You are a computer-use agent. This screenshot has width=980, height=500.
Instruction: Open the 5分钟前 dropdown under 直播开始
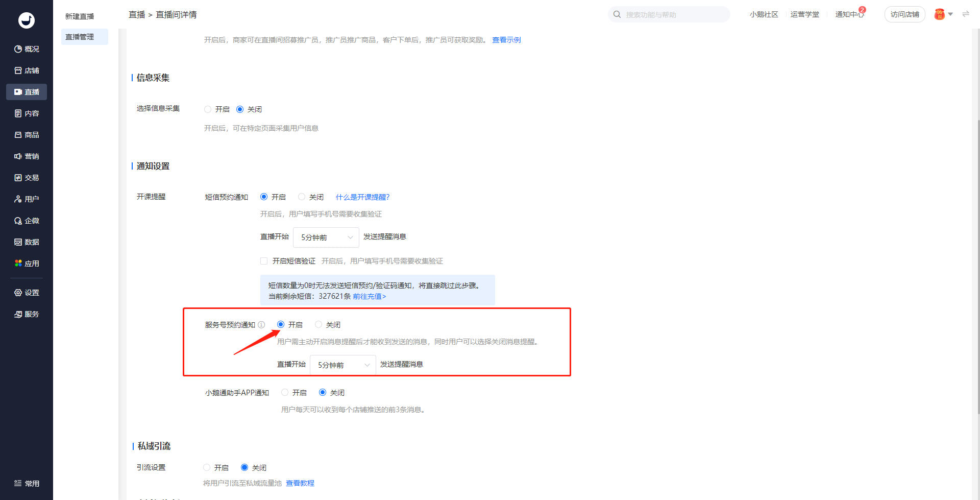(x=326, y=237)
